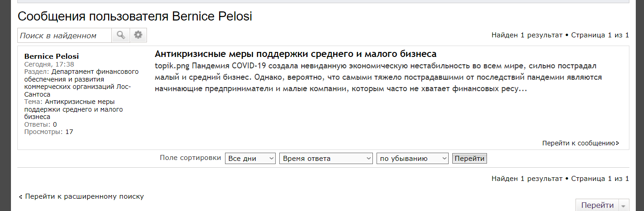Click the "Сегодня, 17:38" post timestamp
This screenshot has width=644, height=211.
(x=49, y=64)
